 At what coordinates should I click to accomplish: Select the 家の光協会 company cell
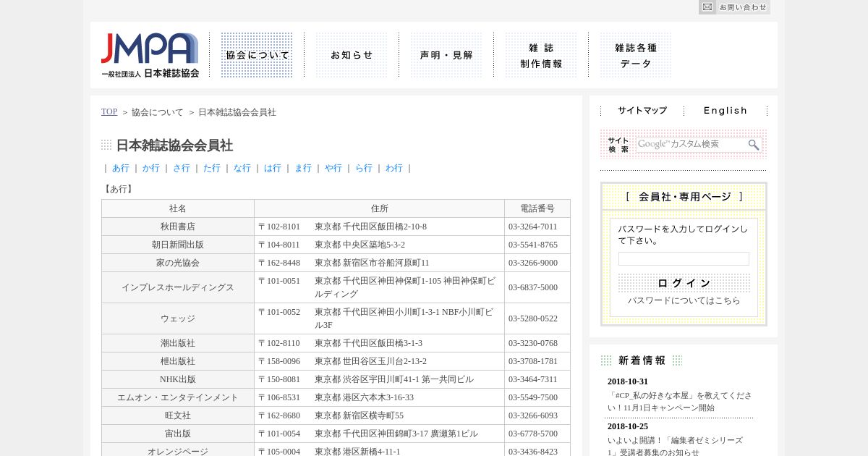click(178, 263)
